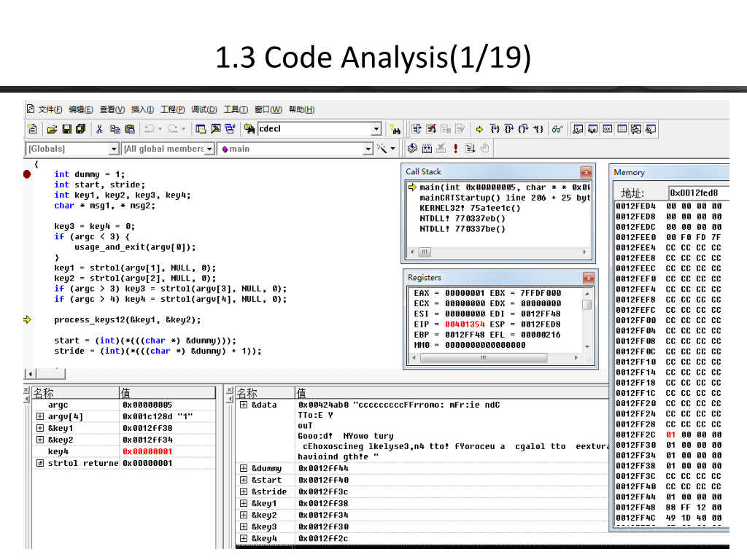Viewport: 747px width, 560px height.
Task: Expand the &stride variable entry
Action: pyautogui.click(x=244, y=491)
